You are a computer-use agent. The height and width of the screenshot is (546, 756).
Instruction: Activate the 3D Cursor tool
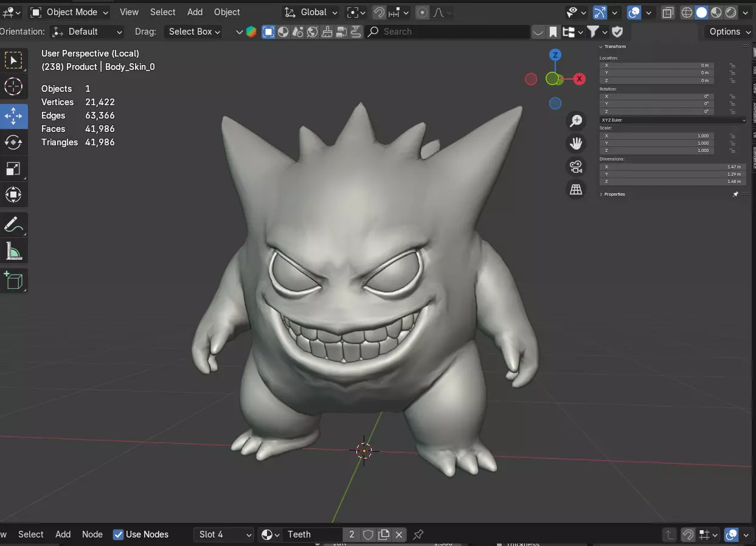click(x=13, y=86)
